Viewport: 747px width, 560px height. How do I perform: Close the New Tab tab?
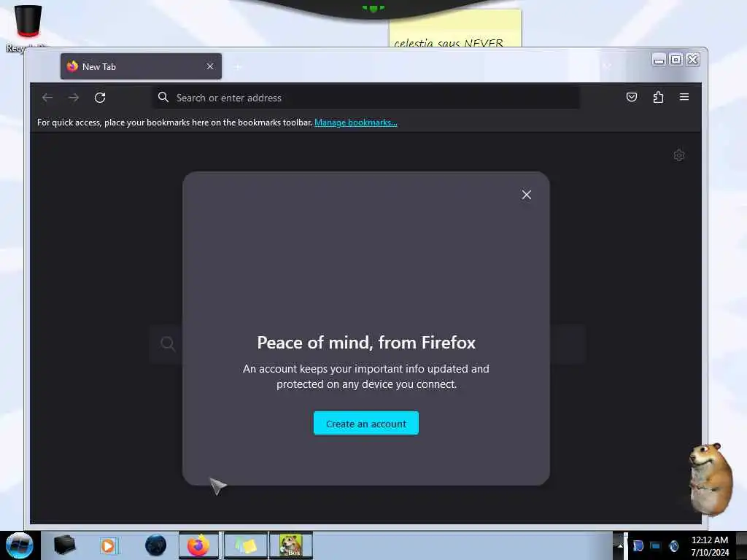click(x=210, y=66)
